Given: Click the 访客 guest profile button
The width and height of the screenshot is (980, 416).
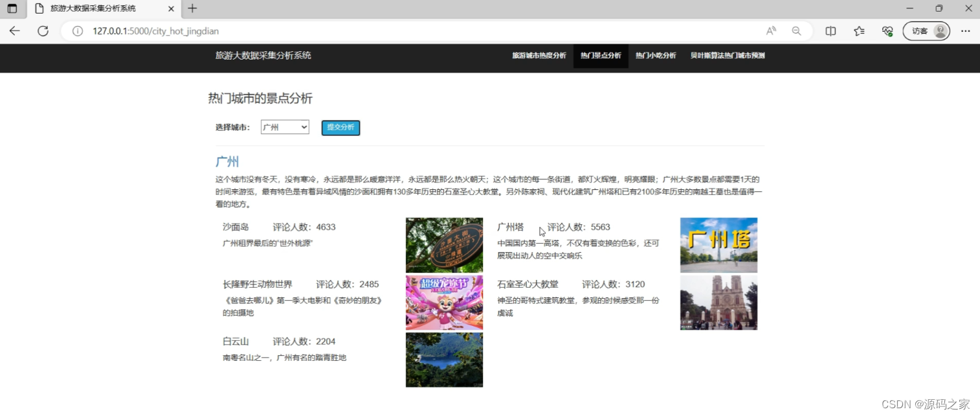Looking at the screenshot, I should [x=926, y=30].
